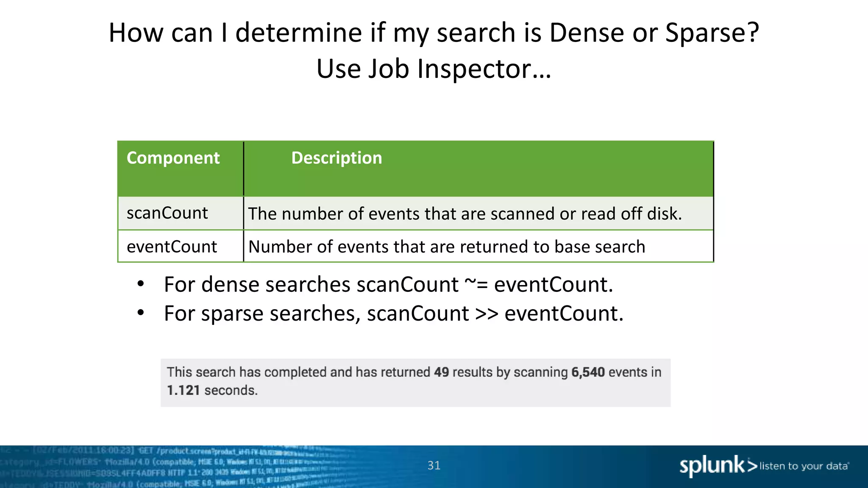This screenshot has width=868, height=488.
Task: Click the 'returned to base search' description
Action: click(447, 247)
